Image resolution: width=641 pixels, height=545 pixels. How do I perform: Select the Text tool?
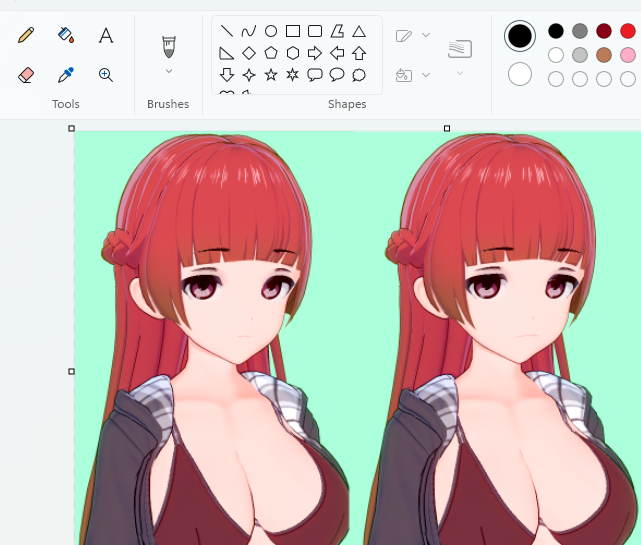point(106,35)
